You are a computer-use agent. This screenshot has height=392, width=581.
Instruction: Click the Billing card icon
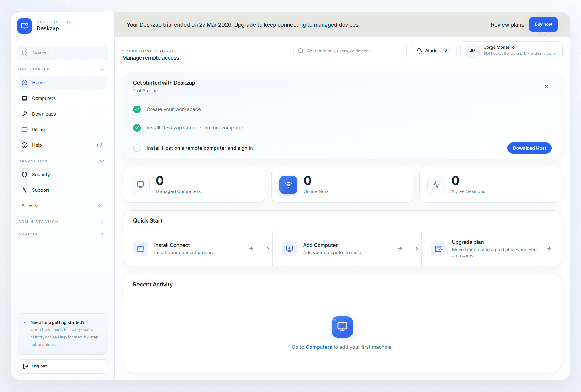click(25, 129)
